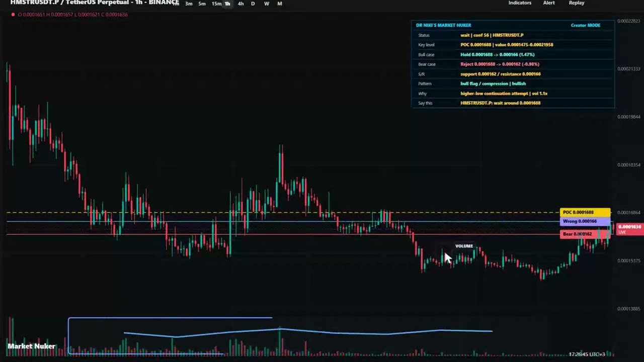Screen dimensions: 644x362
Task: Switch to the 15m timeframe
Action: 216,4
